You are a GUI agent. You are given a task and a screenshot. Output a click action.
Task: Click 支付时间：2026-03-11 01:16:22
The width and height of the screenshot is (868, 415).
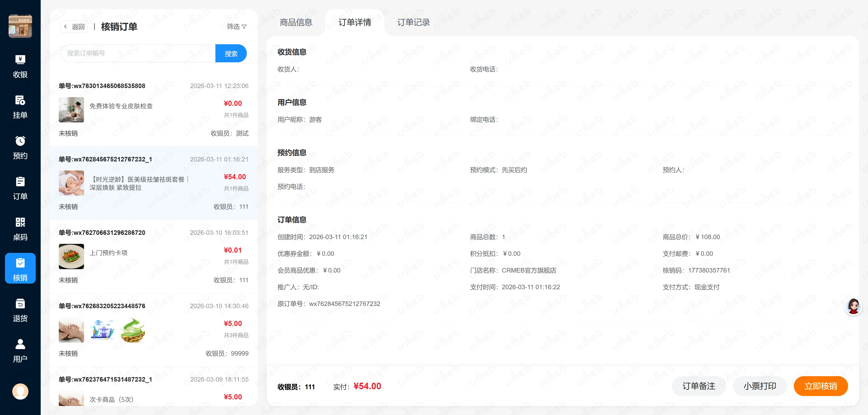tap(515, 287)
